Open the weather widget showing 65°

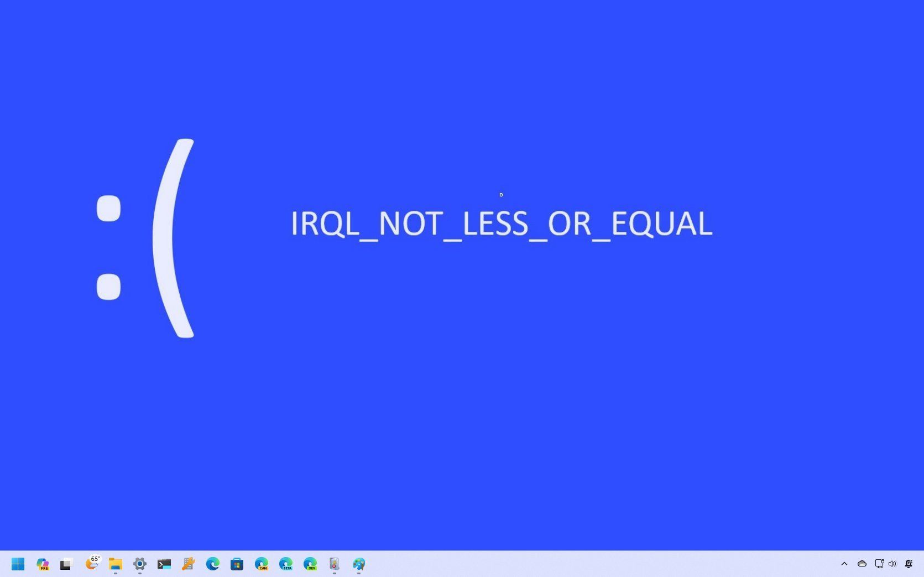pos(93,564)
